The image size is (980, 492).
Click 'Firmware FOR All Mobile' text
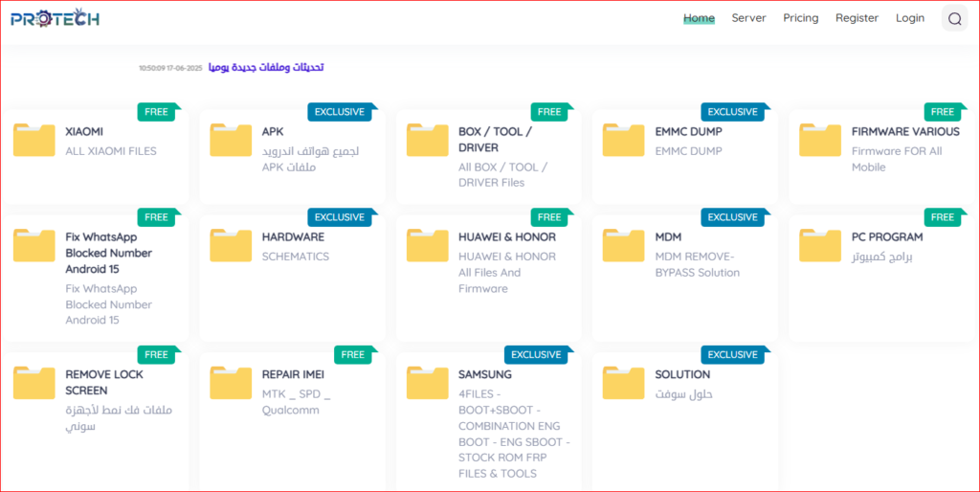[897, 160]
